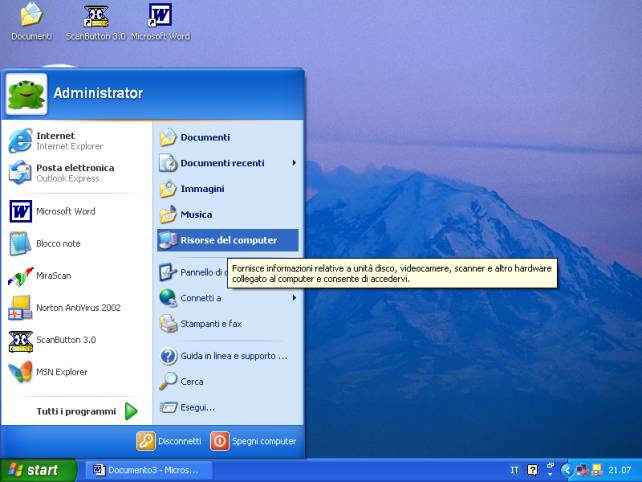This screenshot has height=482, width=642.
Task: Open the Connetti a entry
Action: pos(228,298)
